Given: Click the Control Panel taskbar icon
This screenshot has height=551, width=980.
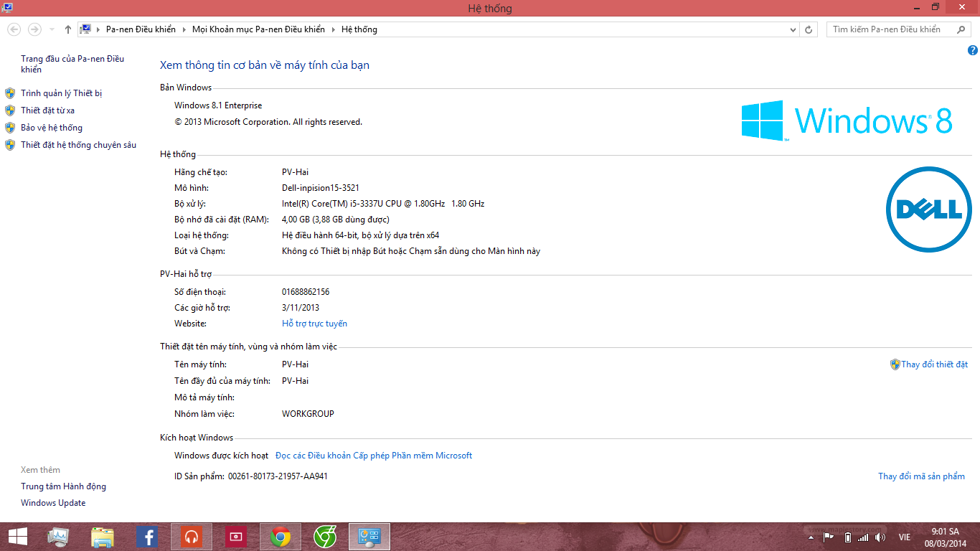Looking at the screenshot, I should (x=369, y=537).
